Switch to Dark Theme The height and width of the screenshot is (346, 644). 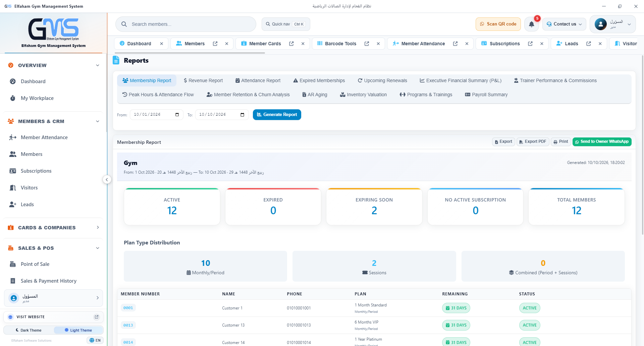coord(29,330)
